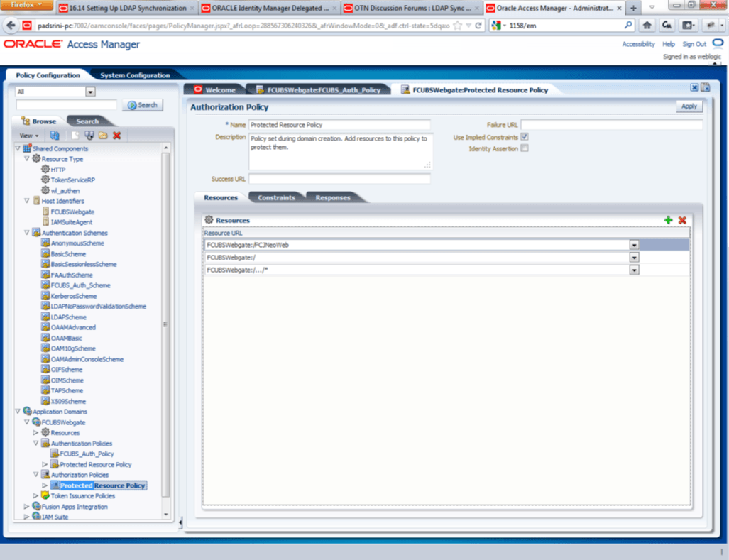The width and height of the screenshot is (729, 560).
Task: Click the browser back arrow
Action: click(11, 25)
